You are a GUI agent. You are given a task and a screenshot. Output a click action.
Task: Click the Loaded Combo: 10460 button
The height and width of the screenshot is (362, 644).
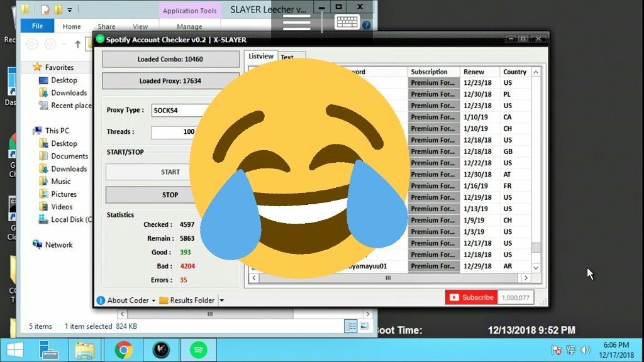click(170, 59)
